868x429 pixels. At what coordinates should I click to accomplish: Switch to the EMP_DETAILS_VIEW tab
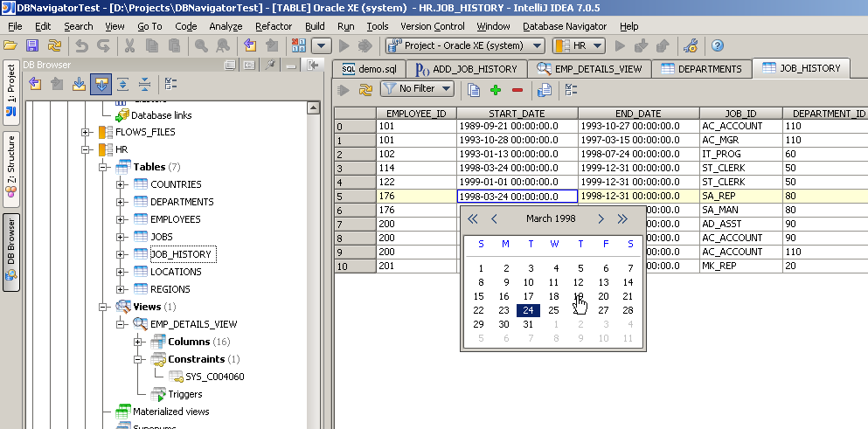click(589, 69)
